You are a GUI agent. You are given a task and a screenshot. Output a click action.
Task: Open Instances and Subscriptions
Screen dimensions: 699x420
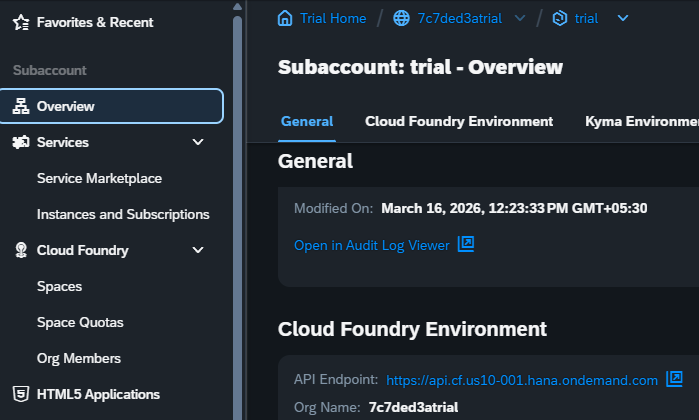coord(123,214)
